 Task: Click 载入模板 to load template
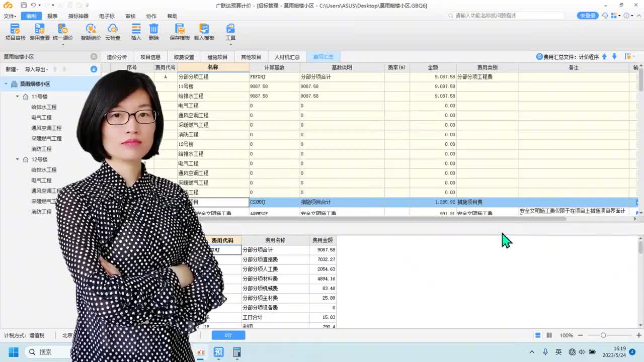pyautogui.click(x=204, y=32)
